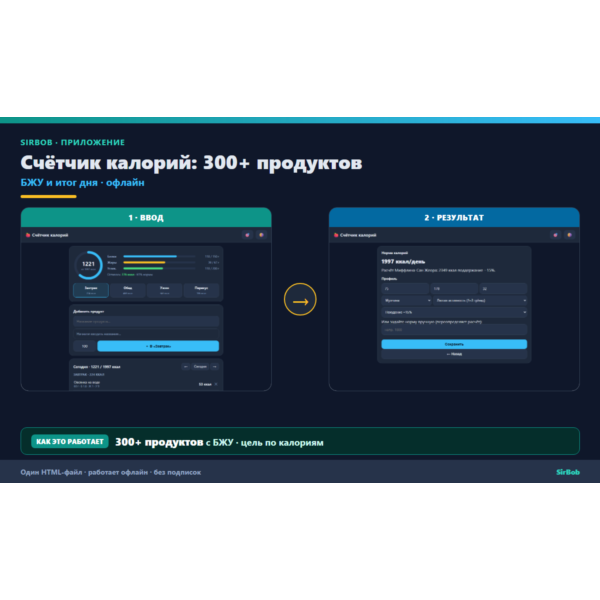The image size is (600, 600).
Task: Focus the product name search field
Action: [x=146, y=321]
